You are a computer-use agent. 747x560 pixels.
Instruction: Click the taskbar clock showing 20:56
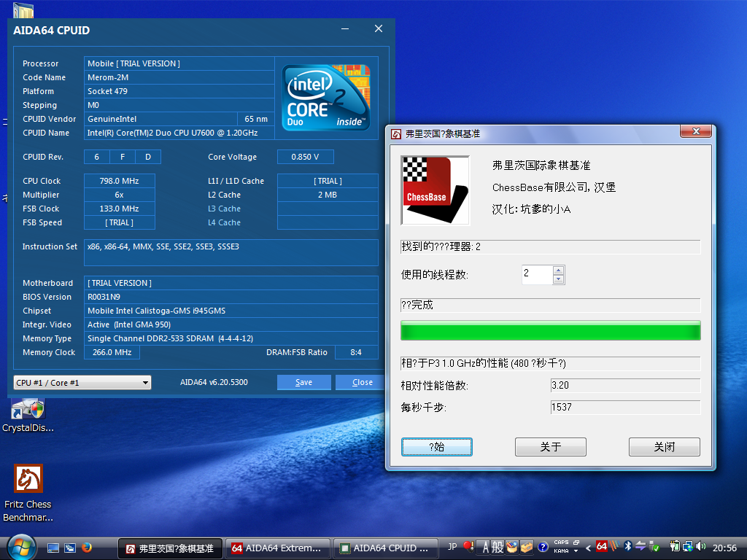(724, 548)
